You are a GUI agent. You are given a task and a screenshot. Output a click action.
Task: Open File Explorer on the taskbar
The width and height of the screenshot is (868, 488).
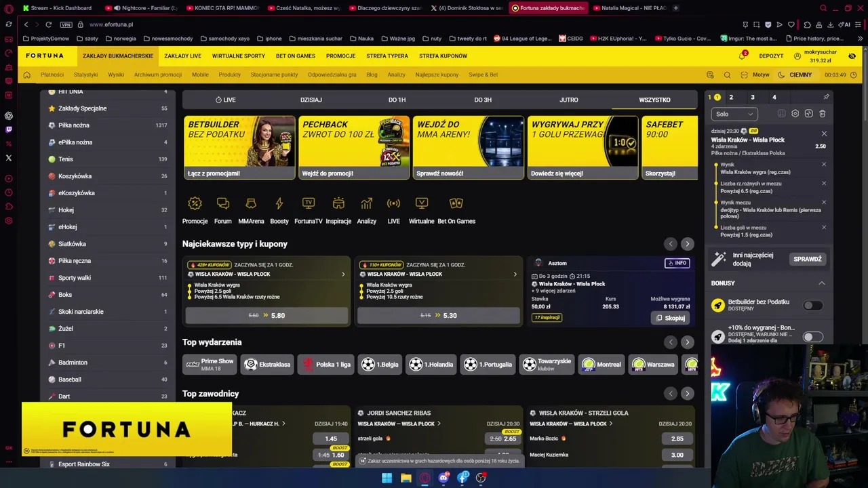406,478
